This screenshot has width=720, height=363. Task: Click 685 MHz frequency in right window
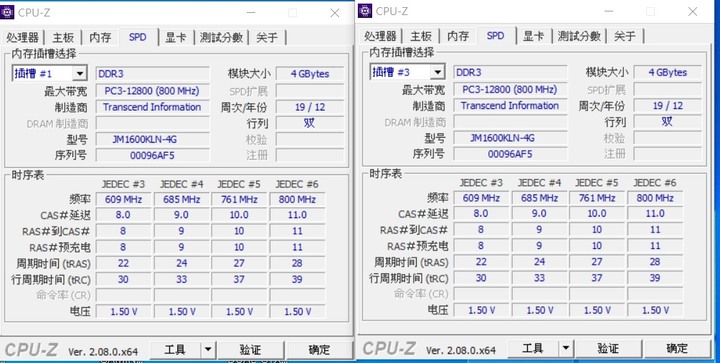[539, 198]
